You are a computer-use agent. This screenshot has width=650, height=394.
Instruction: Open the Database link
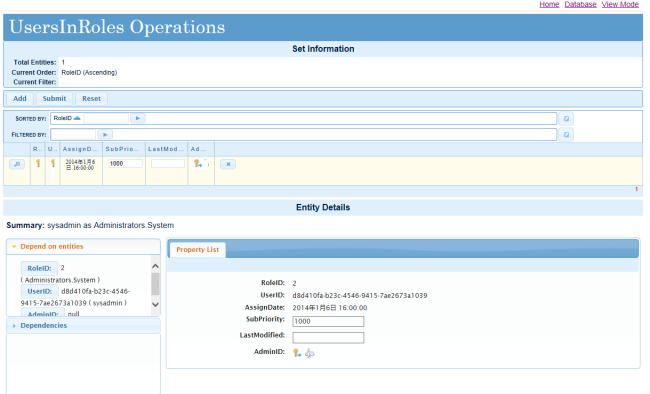(x=580, y=4)
